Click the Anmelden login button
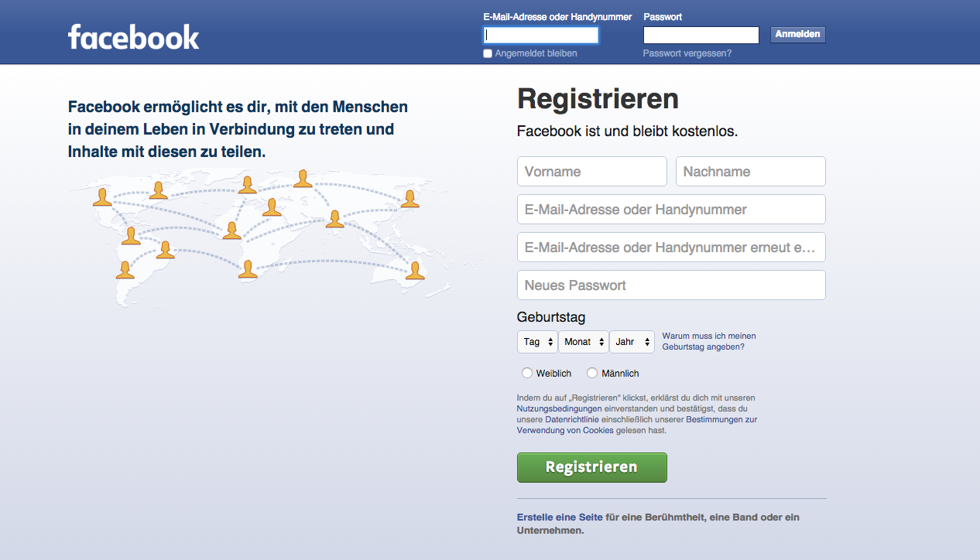This screenshot has width=980, height=560. (x=798, y=35)
